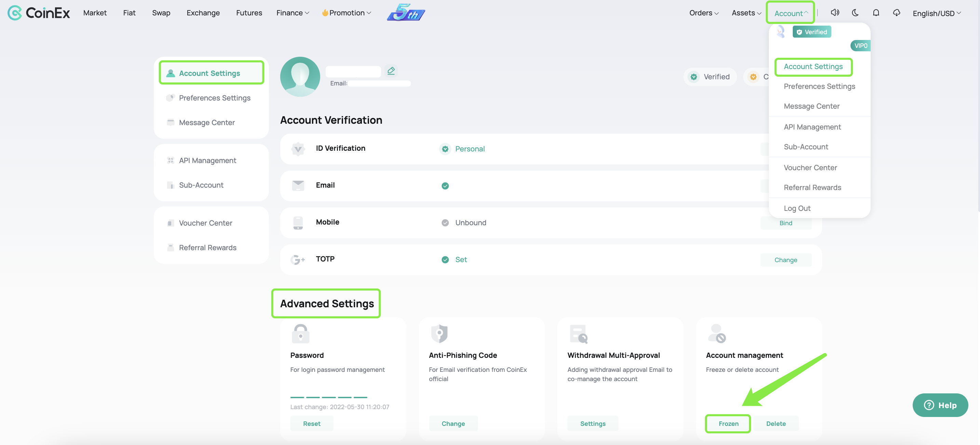Click the 'Personal' verification status text
980x445 pixels.
tap(470, 149)
